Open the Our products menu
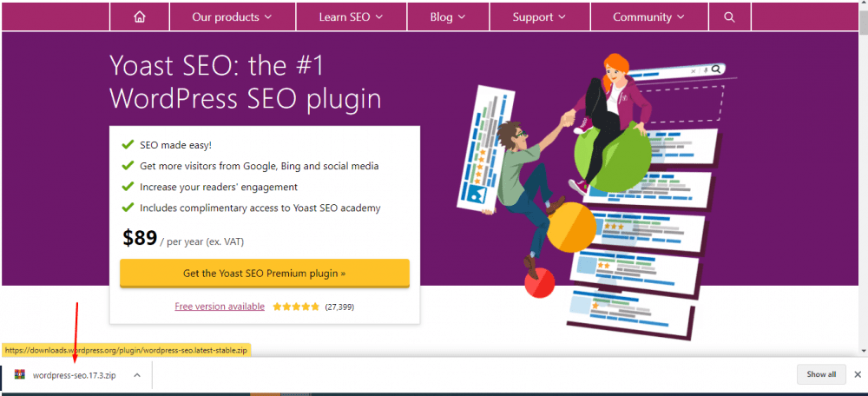Image resolution: width=868 pixels, height=396 pixels. click(233, 17)
